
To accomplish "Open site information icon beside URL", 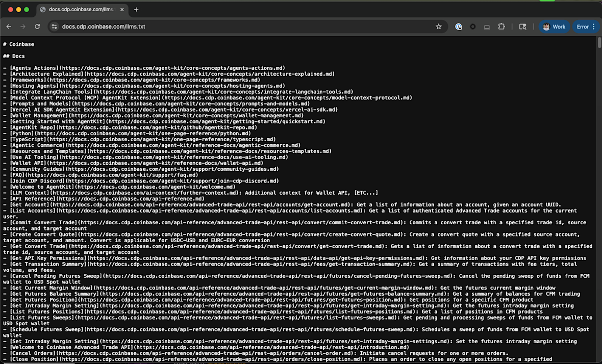I will pos(54,27).
